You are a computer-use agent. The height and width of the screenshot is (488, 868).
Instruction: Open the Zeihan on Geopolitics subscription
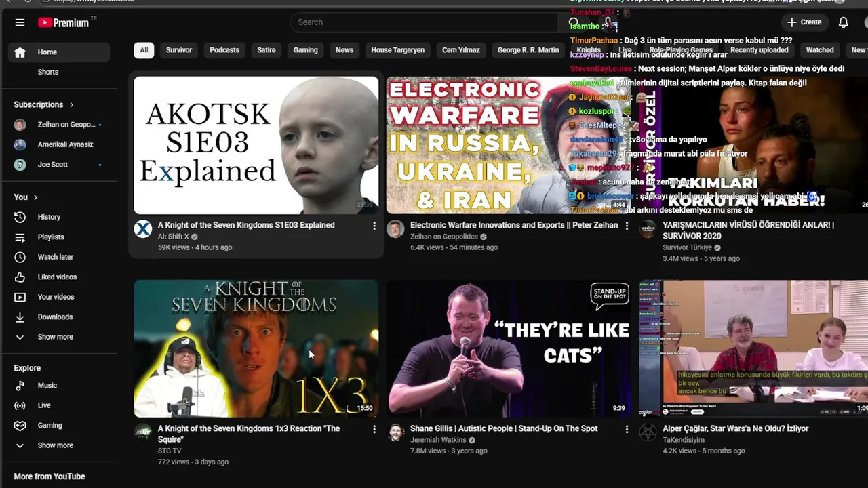click(x=59, y=125)
